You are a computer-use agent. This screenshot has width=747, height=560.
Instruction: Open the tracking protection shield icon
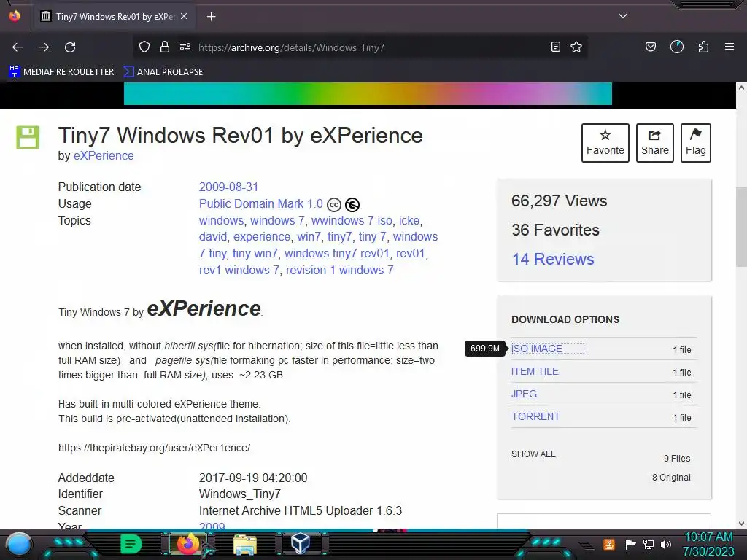pyautogui.click(x=144, y=47)
